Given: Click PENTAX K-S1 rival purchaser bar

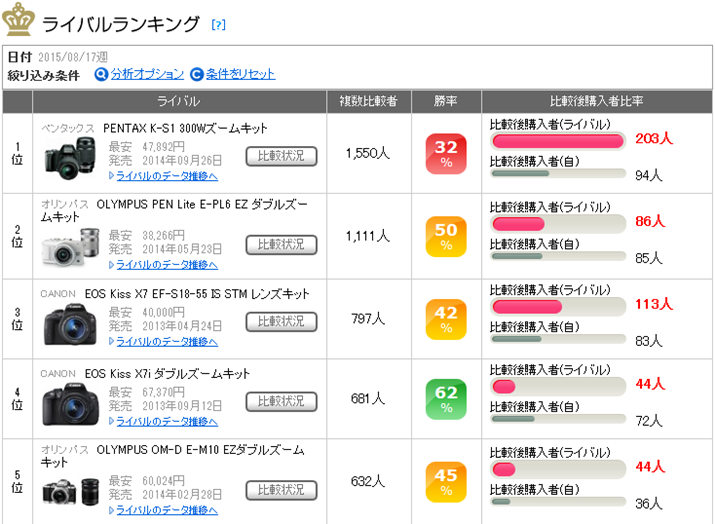Looking at the screenshot, I should click(556, 139).
